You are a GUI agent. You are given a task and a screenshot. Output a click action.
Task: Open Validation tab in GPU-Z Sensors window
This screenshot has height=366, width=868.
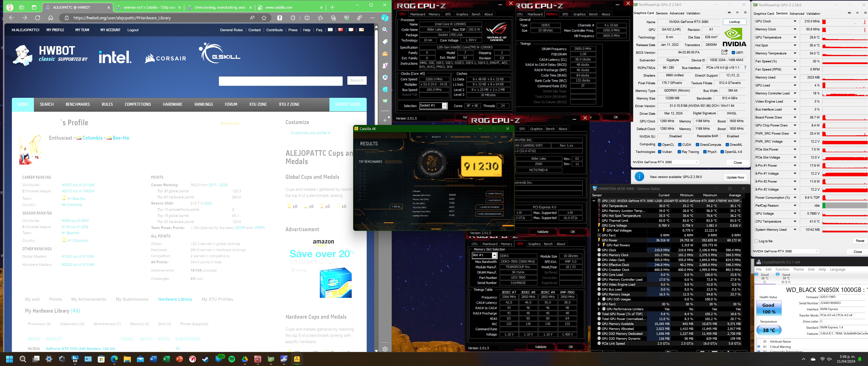pos(813,14)
